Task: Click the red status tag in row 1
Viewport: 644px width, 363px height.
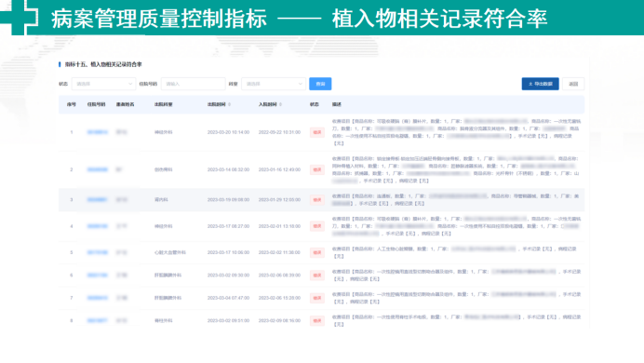Action: [x=317, y=132]
